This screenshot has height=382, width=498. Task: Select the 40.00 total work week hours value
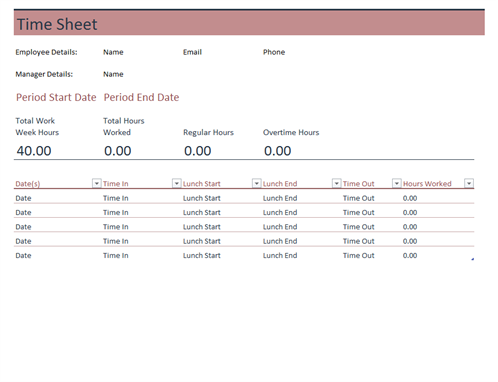point(34,151)
